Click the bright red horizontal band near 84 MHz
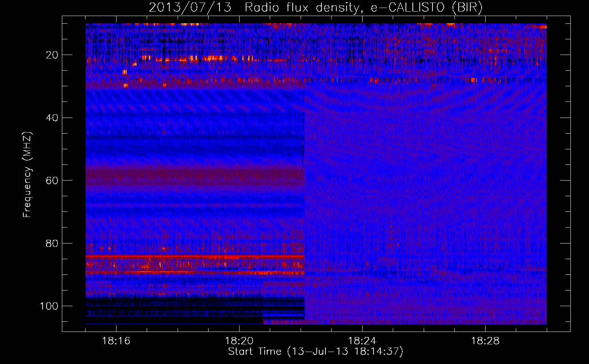Screen dimensions: 589x364 (x=195, y=257)
